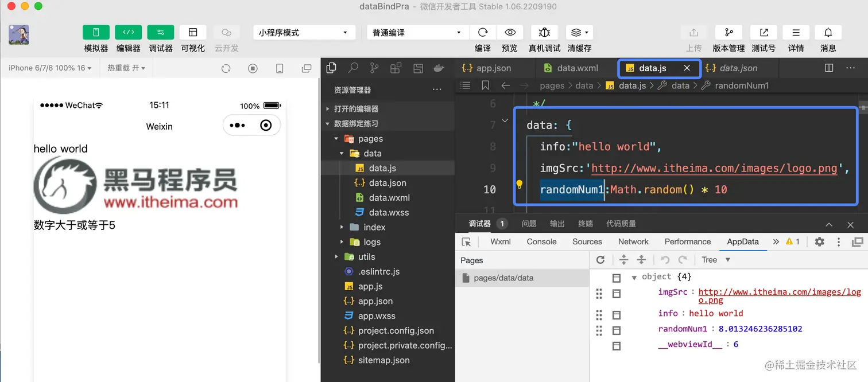Click the user avatar thumbnail
This screenshot has width=868, height=382.
19,35
